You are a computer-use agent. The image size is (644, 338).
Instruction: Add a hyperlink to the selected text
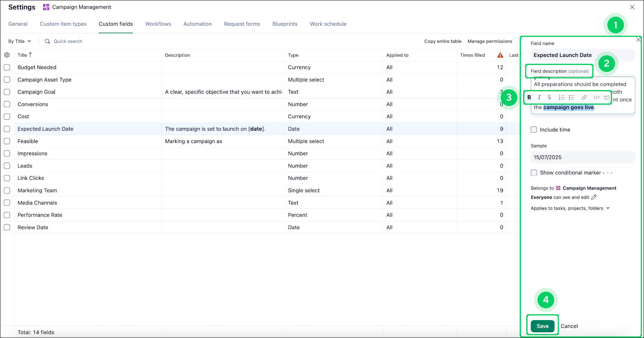click(x=584, y=97)
